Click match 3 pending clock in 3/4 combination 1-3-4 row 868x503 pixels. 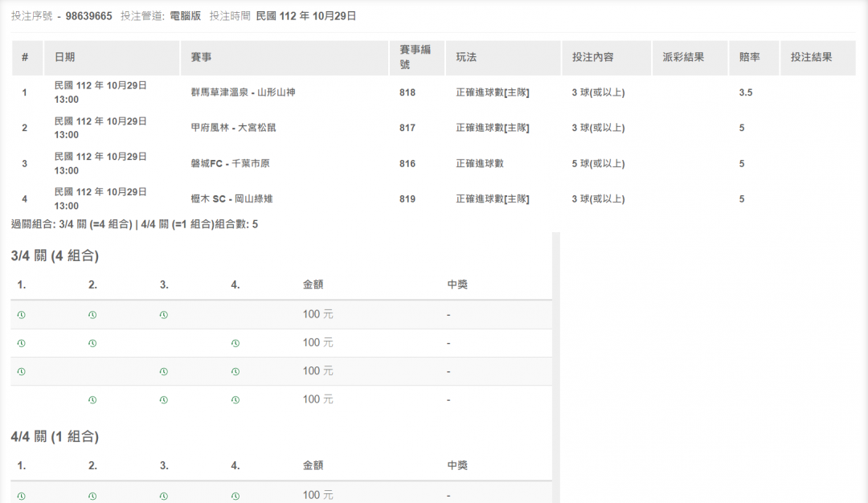pyautogui.click(x=164, y=371)
